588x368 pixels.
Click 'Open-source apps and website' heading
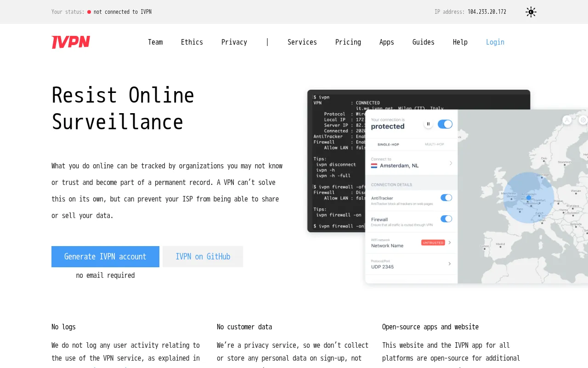click(x=430, y=327)
